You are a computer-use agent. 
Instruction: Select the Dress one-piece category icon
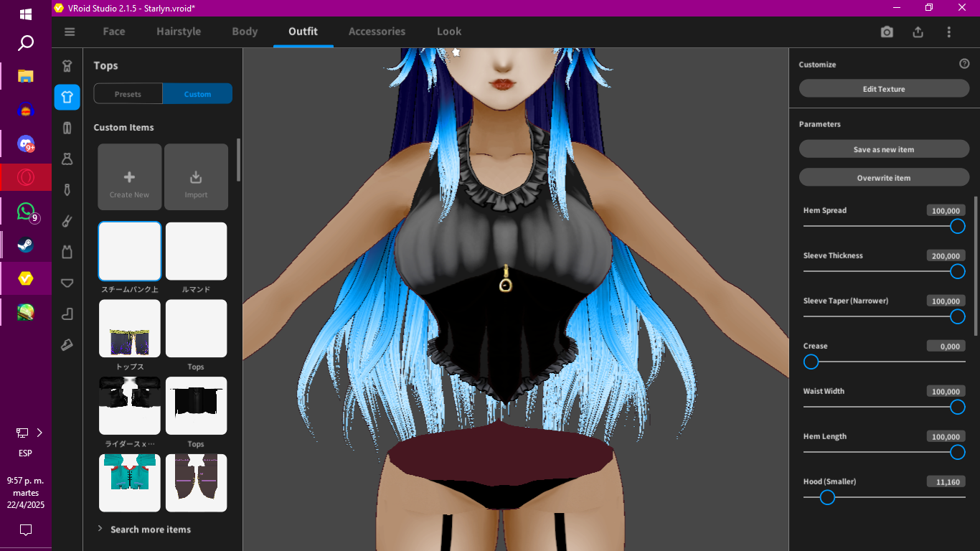coord(67,159)
